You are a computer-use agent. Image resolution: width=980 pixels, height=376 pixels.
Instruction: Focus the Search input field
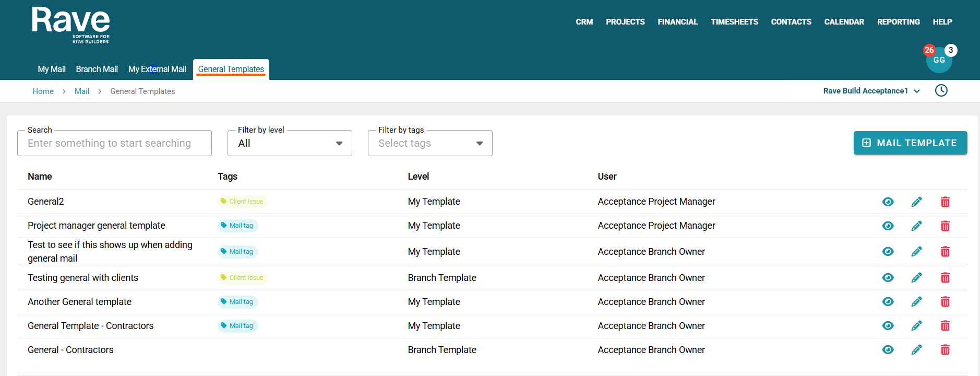114,144
